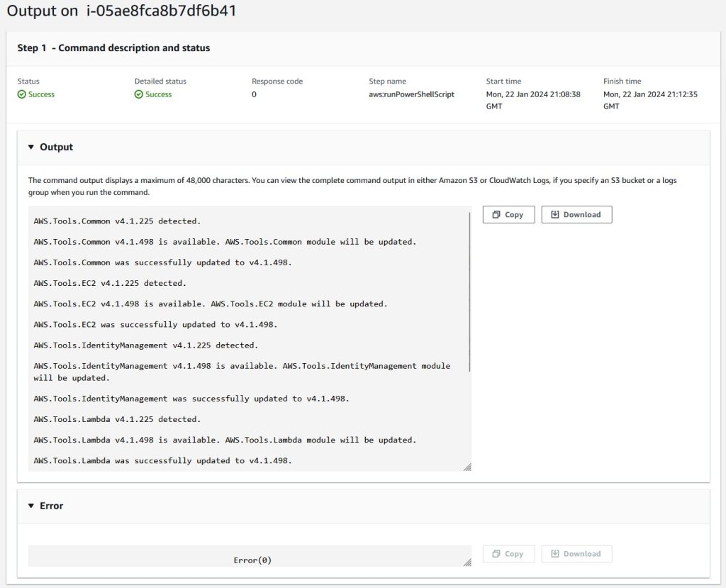
Task: Click line 'AWS.Tools.Common was successfully updated to v4.1.498.'
Action: pyautogui.click(x=162, y=262)
